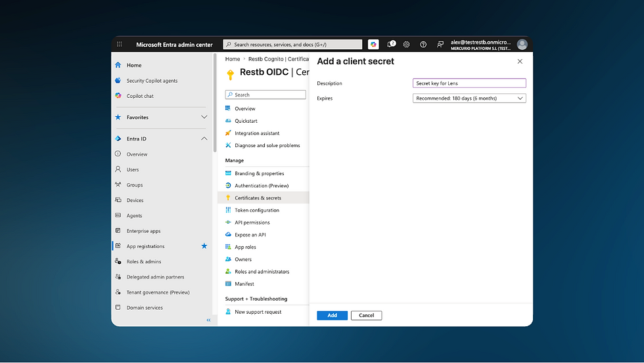The height and width of the screenshot is (363, 644).
Task: Click the Cancel button
Action: (367, 316)
